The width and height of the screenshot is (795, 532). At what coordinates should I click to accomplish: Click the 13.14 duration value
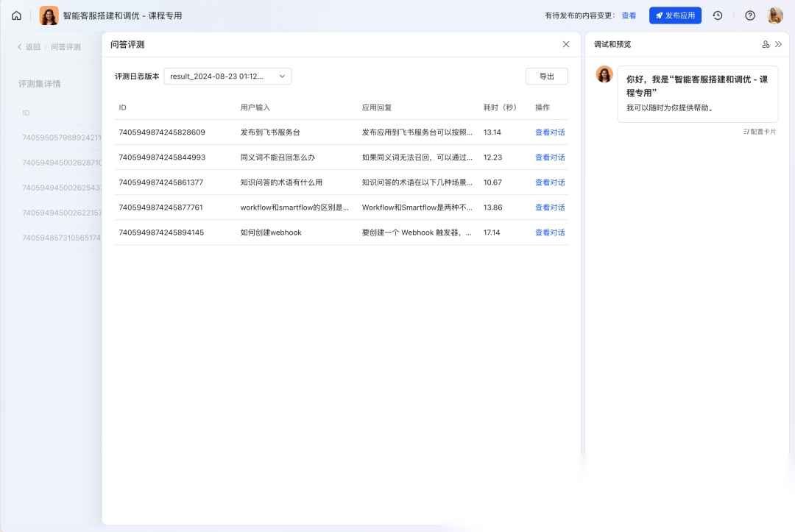492,132
